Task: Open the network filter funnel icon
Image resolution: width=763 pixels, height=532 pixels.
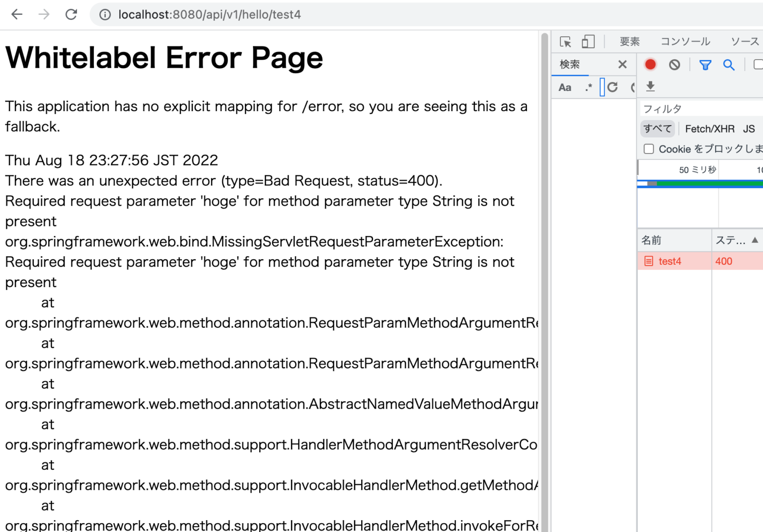Action: [705, 65]
